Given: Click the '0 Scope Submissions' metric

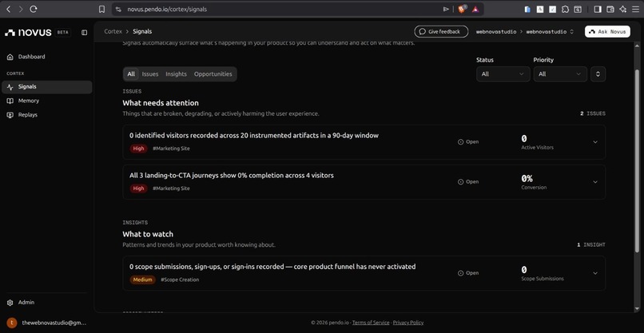Looking at the screenshot, I should pyautogui.click(x=543, y=273).
